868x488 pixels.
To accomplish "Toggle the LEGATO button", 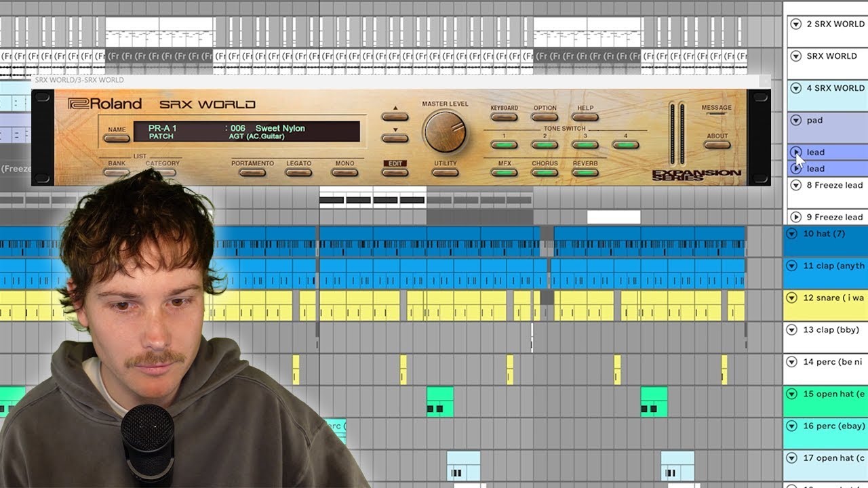I will pos(298,172).
